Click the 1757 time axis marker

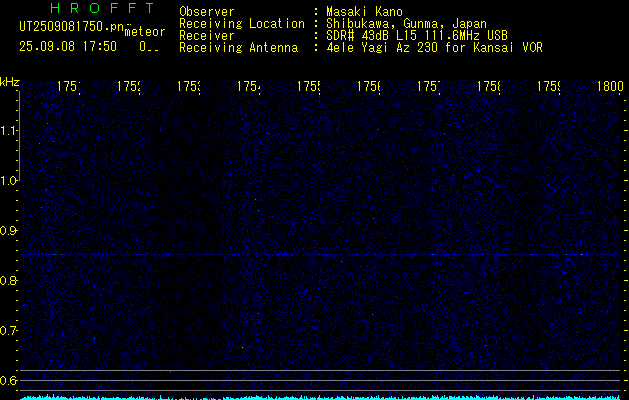(x=428, y=86)
